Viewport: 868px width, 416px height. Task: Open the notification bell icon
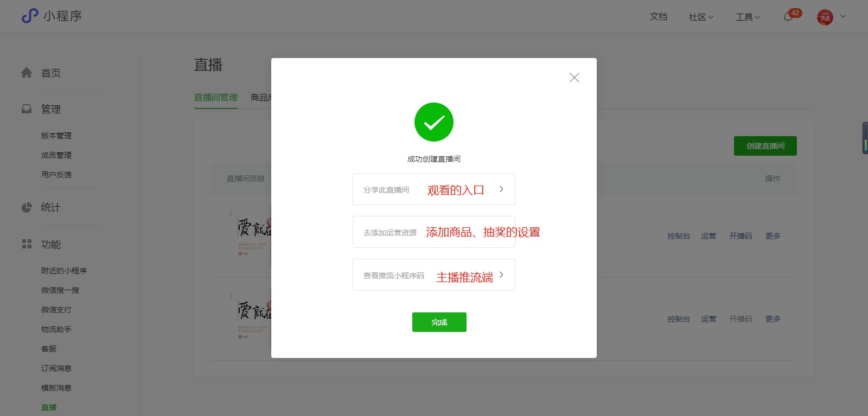coord(788,17)
